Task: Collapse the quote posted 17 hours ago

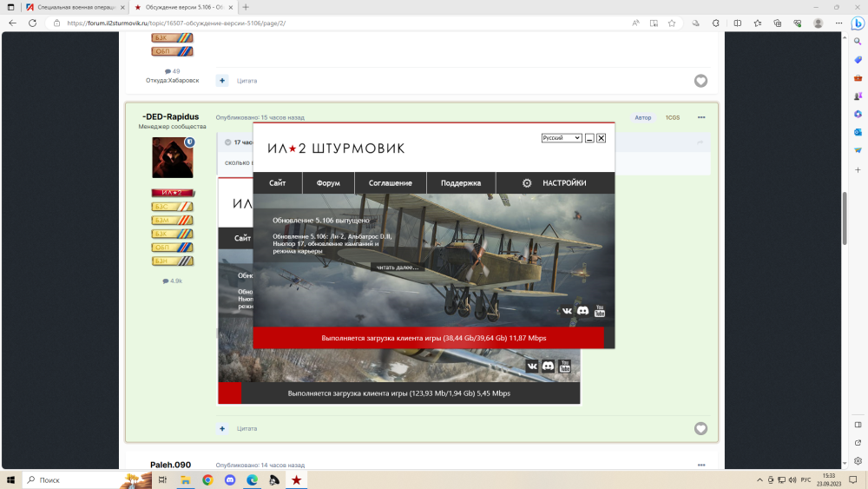Action: pyautogui.click(x=227, y=142)
